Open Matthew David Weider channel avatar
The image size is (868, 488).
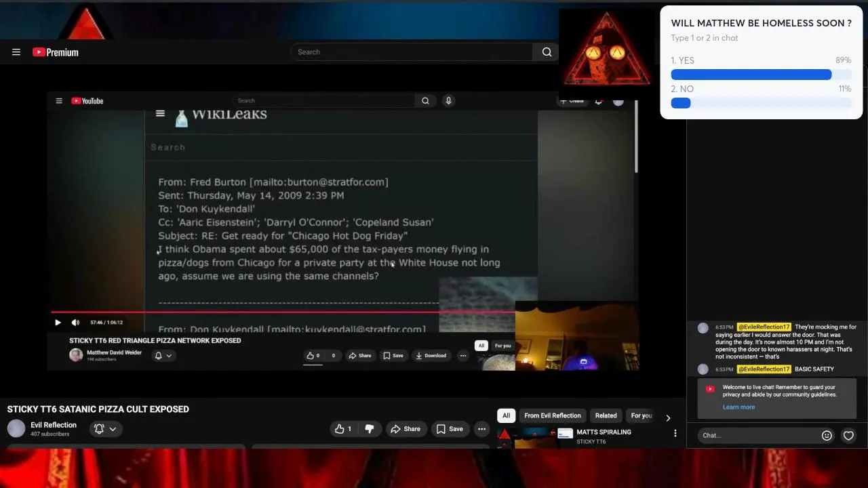point(76,355)
